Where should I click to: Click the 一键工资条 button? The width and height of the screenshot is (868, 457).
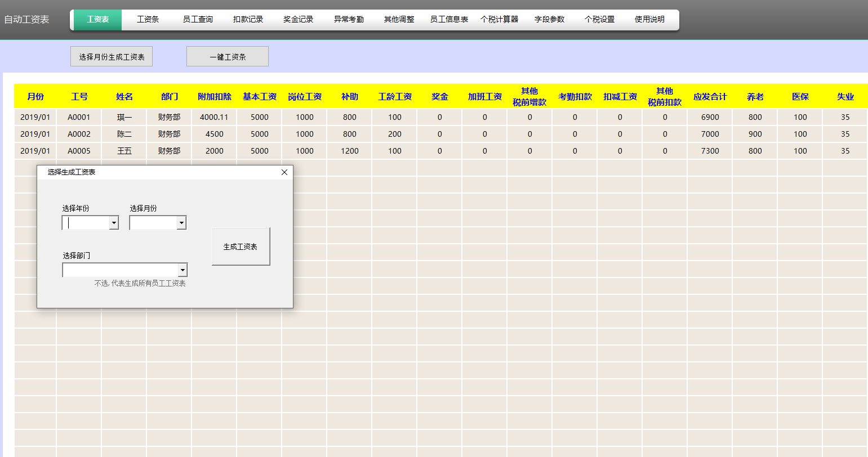coord(227,56)
